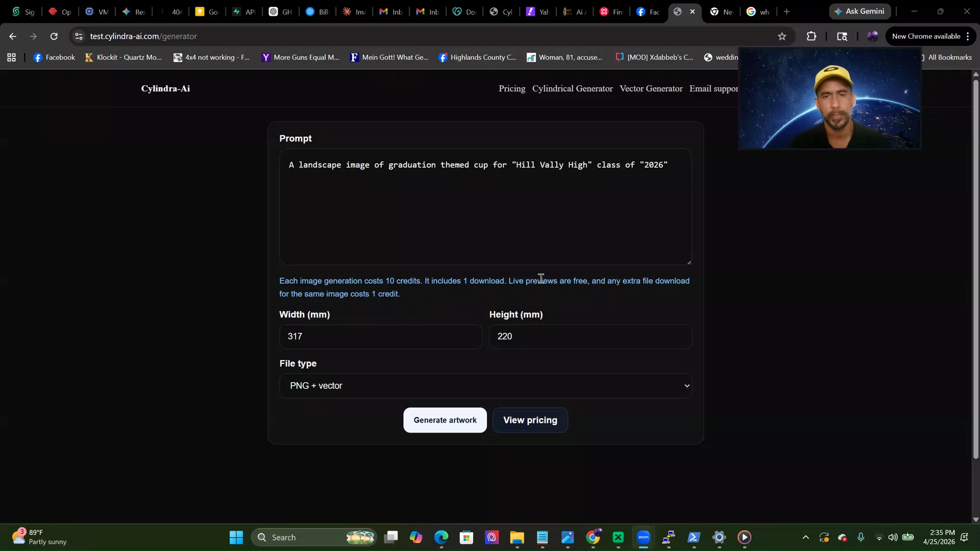Open the Ask Gemini button
Image resolution: width=980 pixels, height=551 pixels.
click(860, 11)
